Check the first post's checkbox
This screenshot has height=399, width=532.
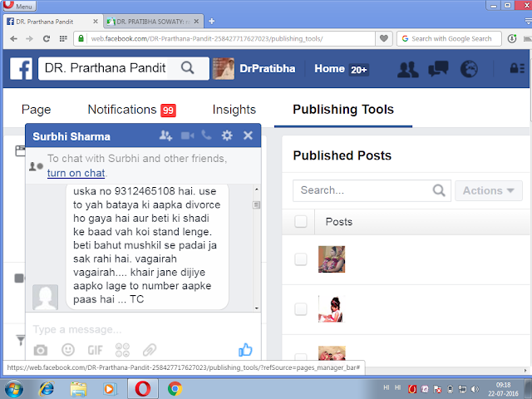click(x=301, y=259)
